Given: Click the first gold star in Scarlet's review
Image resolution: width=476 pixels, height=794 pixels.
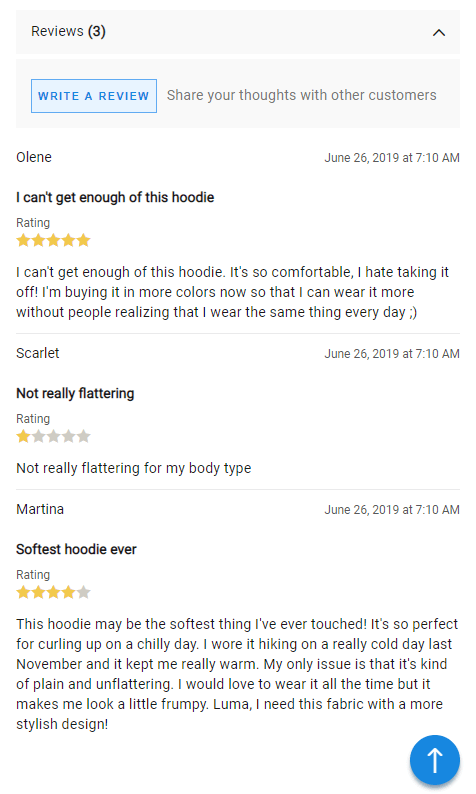Looking at the screenshot, I should tap(23, 436).
